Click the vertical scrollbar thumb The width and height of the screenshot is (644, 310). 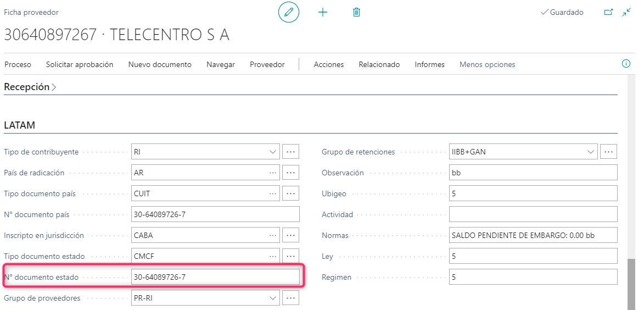[x=632, y=284]
